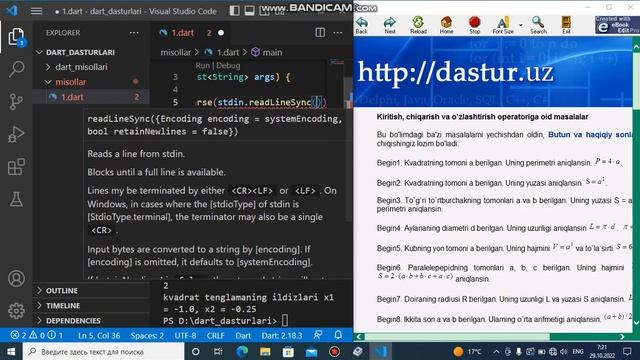Open File Explorer from the taskbar
The width and height of the screenshot is (640, 360).
click(x=265, y=351)
